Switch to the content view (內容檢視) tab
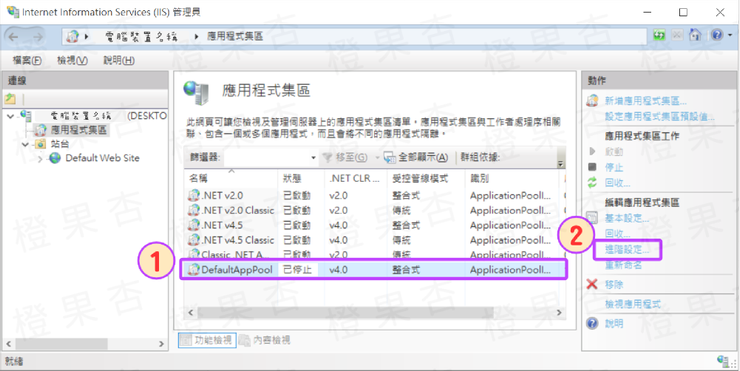Screen dimensions: 740x371 tap(265, 340)
